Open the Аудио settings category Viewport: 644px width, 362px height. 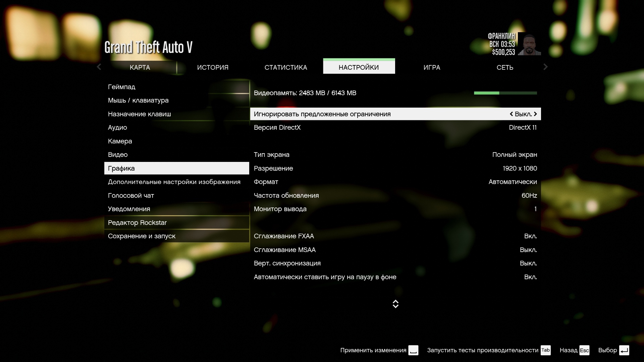pyautogui.click(x=117, y=128)
